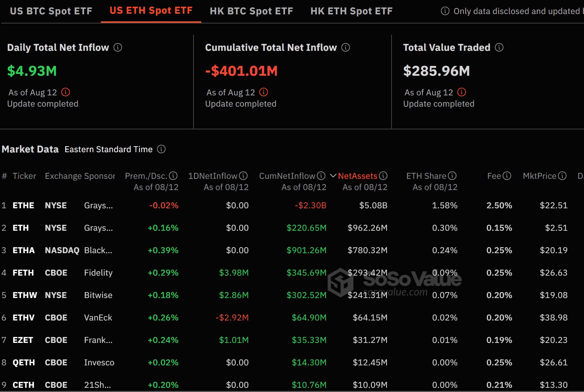Click info icon before 'Only data disclosed' note
584x392 pixels.
click(445, 11)
